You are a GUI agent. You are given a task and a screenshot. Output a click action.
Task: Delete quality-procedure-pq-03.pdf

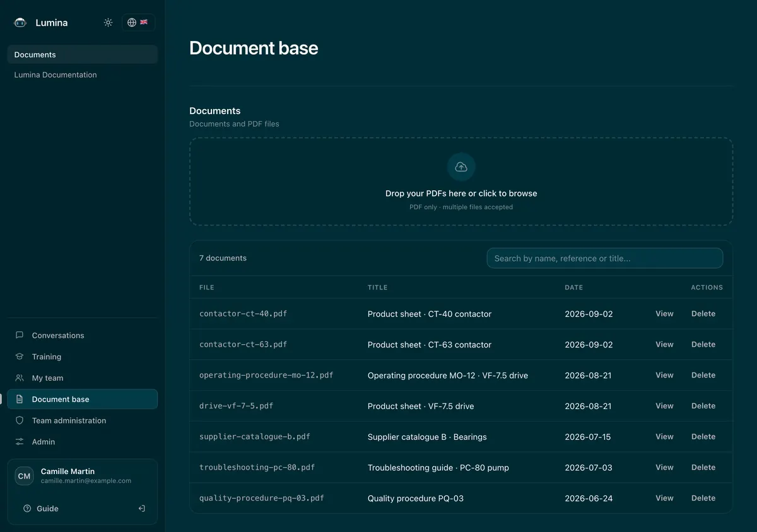[x=703, y=498]
